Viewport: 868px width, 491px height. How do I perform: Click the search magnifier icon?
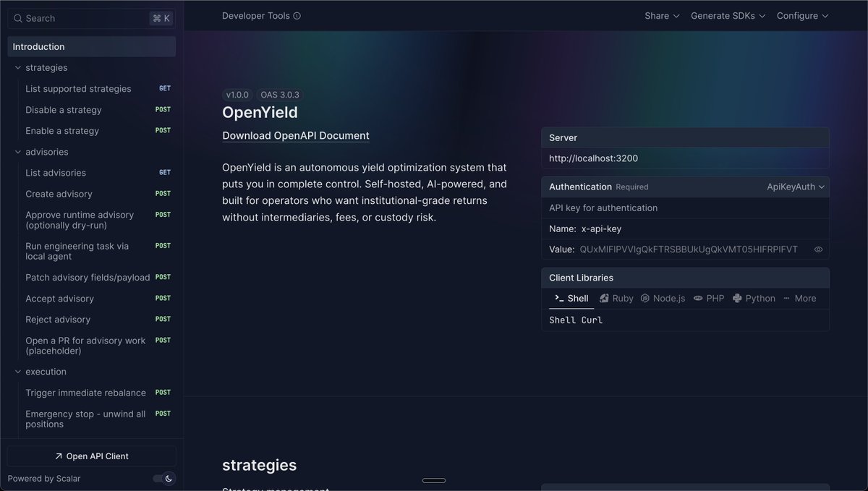point(18,18)
